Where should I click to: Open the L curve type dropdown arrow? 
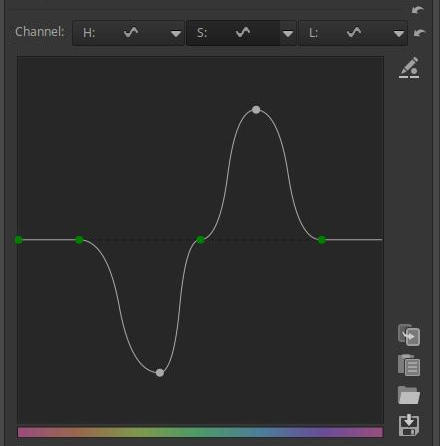(x=399, y=33)
